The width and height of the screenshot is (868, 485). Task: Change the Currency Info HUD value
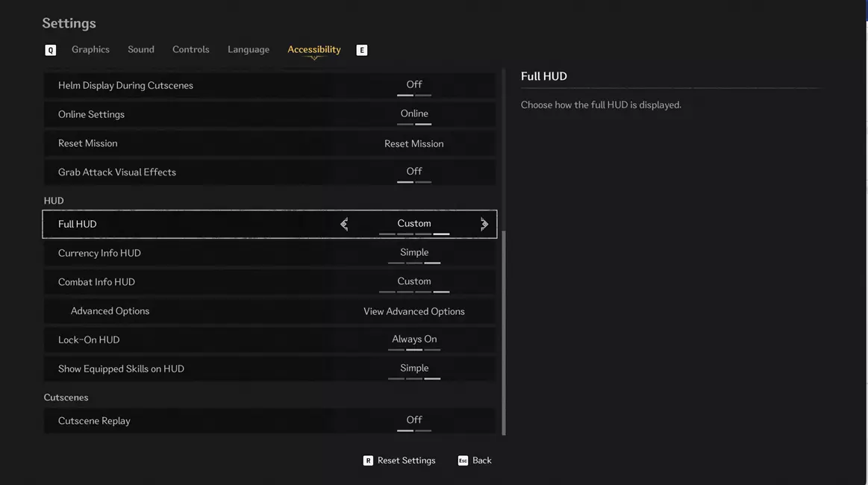(x=413, y=253)
